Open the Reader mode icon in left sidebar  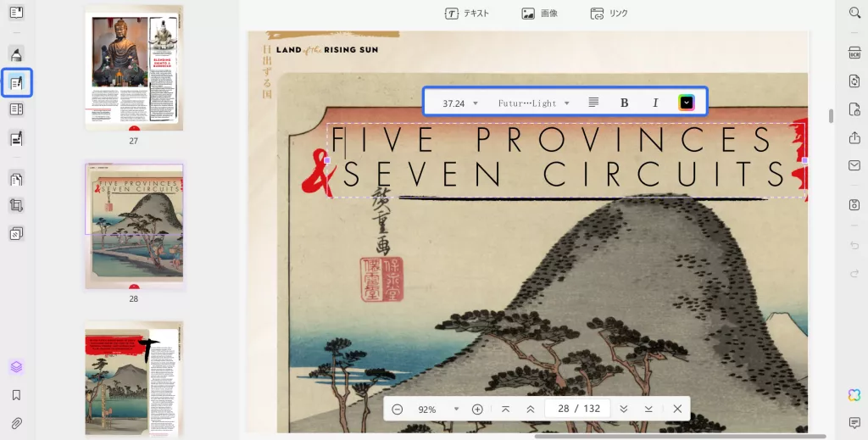point(16,12)
